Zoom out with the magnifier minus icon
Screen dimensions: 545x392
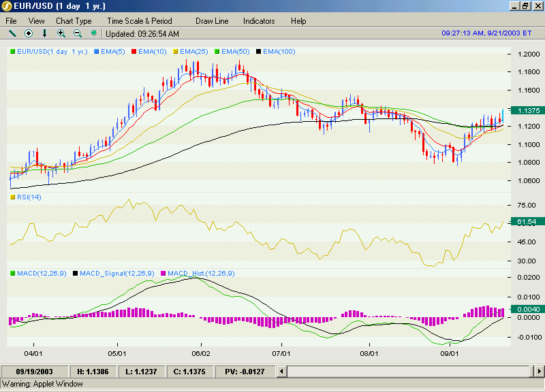[x=78, y=33]
